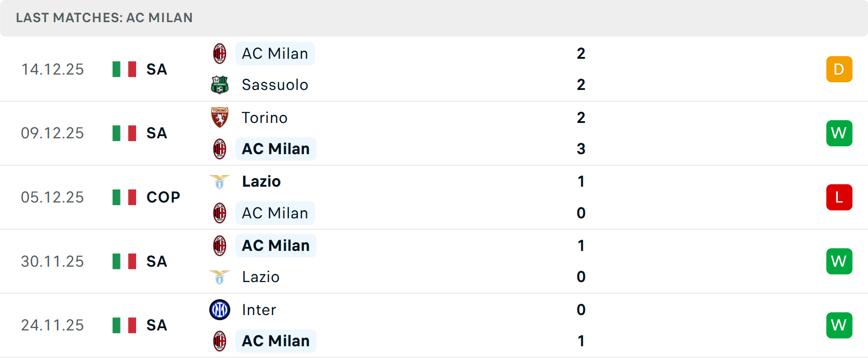Click Lazio crest in 05.12.25 match

pyautogui.click(x=220, y=182)
